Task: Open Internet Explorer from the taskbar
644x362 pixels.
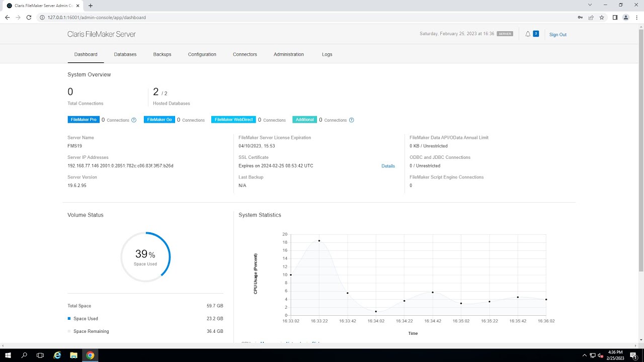Action: point(57,355)
